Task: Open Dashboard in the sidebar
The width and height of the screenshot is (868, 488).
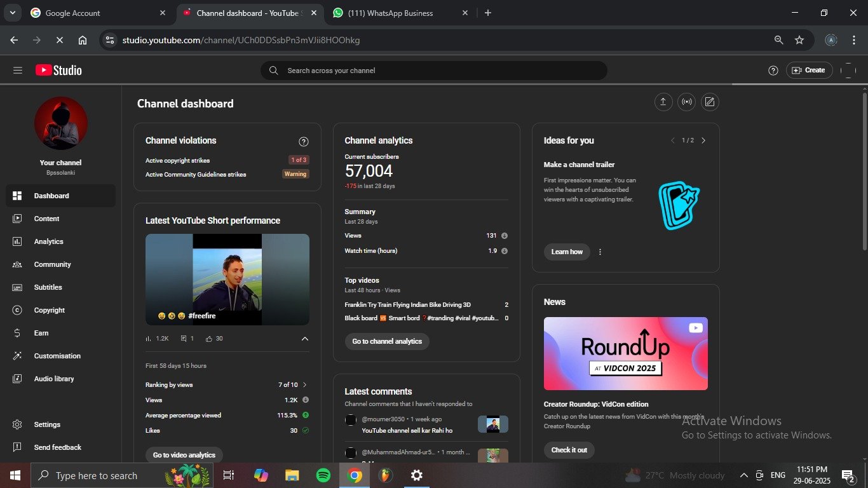Action: (x=60, y=196)
